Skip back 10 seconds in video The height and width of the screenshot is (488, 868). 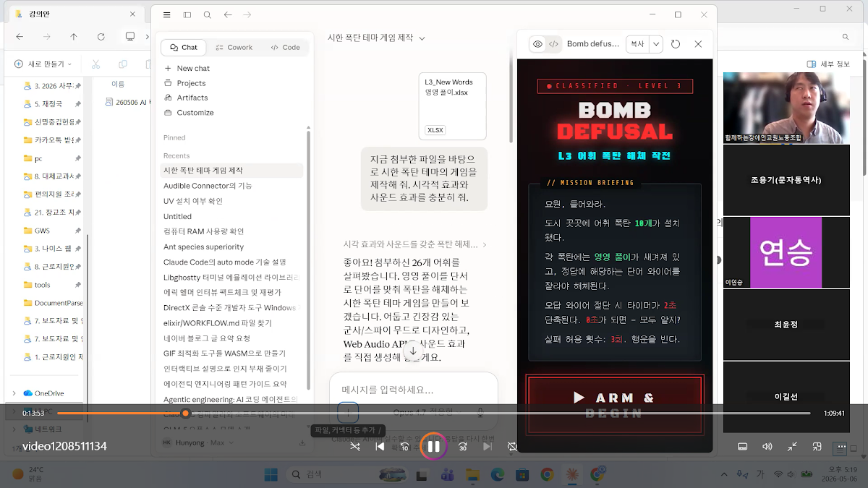point(405,447)
